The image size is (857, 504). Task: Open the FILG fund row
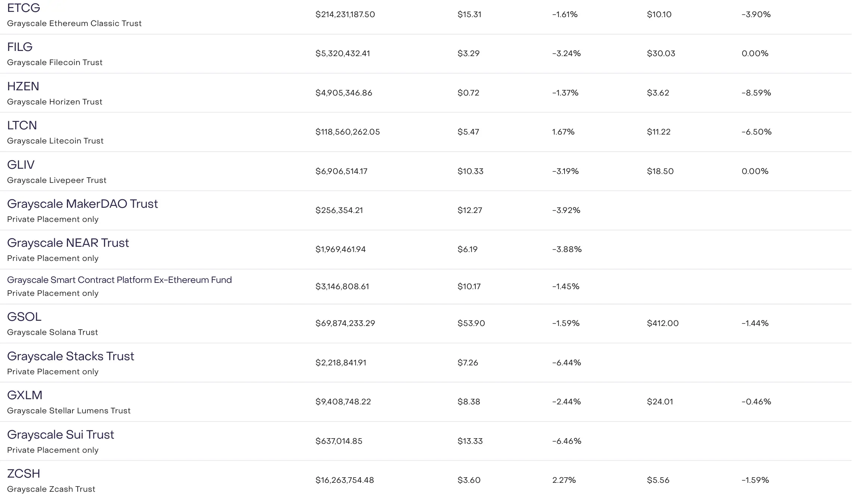tap(20, 47)
